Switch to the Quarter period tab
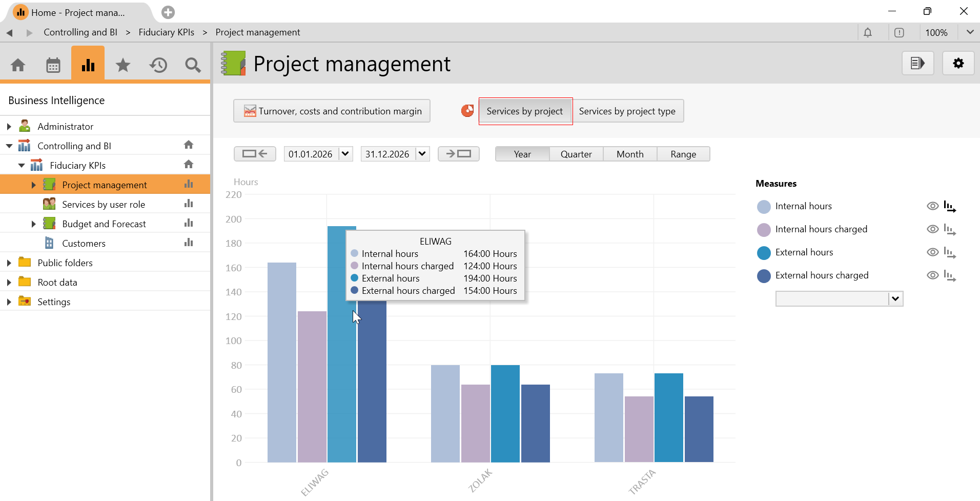This screenshot has height=501, width=980. (x=576, y=154)
